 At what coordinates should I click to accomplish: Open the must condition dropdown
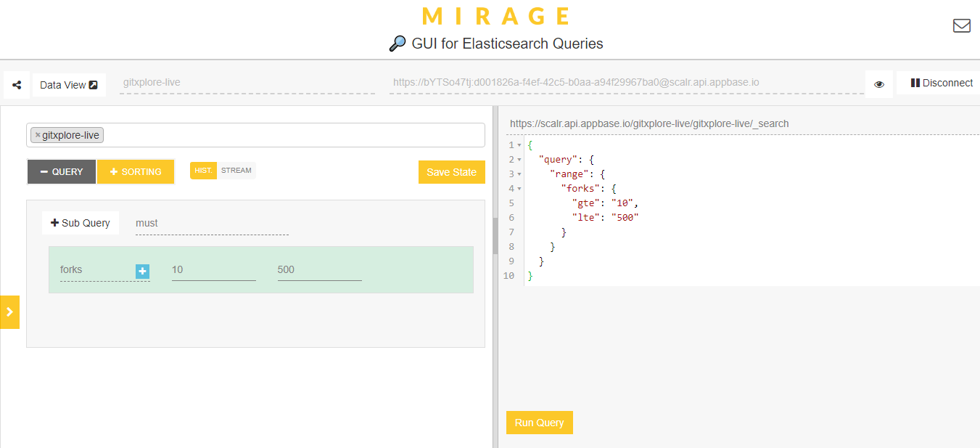click(212, 224)
